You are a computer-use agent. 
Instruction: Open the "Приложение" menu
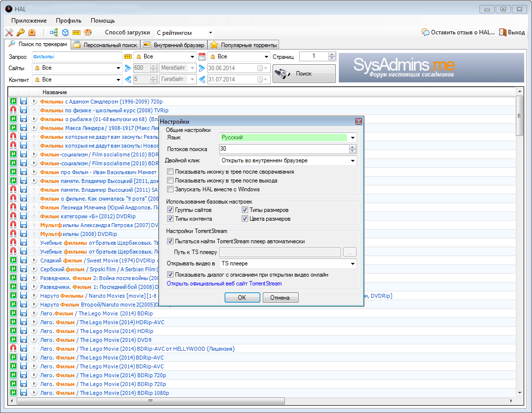tap(29, 21)
